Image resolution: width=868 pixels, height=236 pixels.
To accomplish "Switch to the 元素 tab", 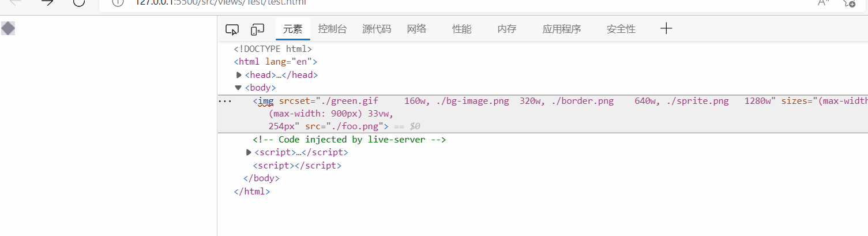I will [x=292, y=29].
